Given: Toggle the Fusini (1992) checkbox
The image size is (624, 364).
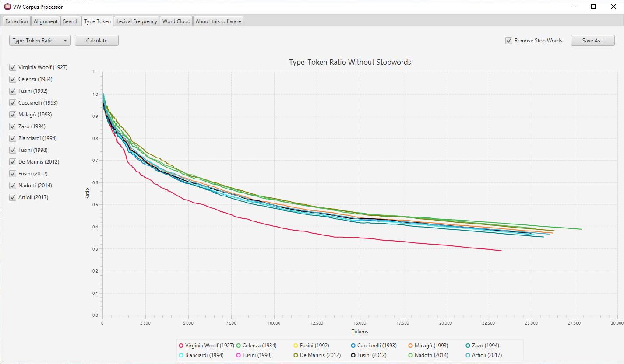Looking at the screenshot, I should [13, 91].
